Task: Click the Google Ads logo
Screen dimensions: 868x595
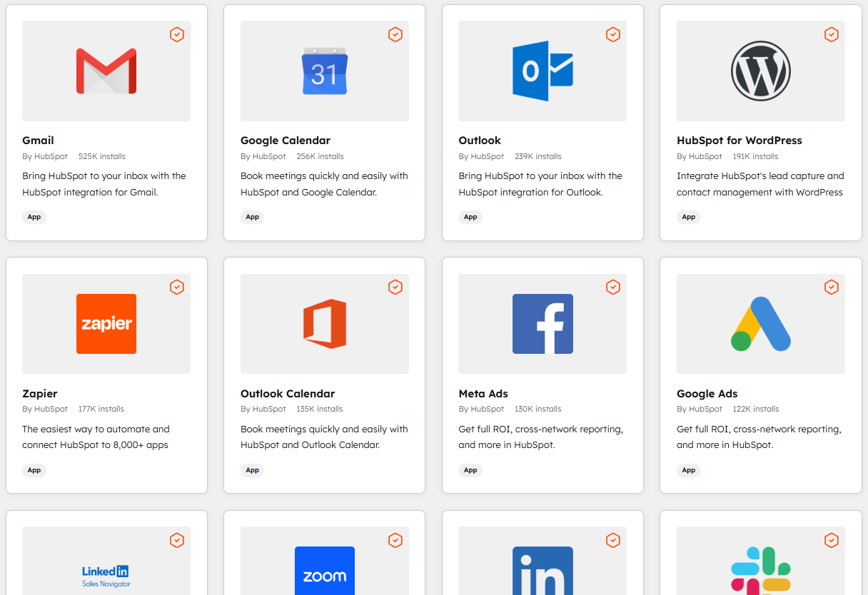Action: pyautogui.click(x=761, y=324)
